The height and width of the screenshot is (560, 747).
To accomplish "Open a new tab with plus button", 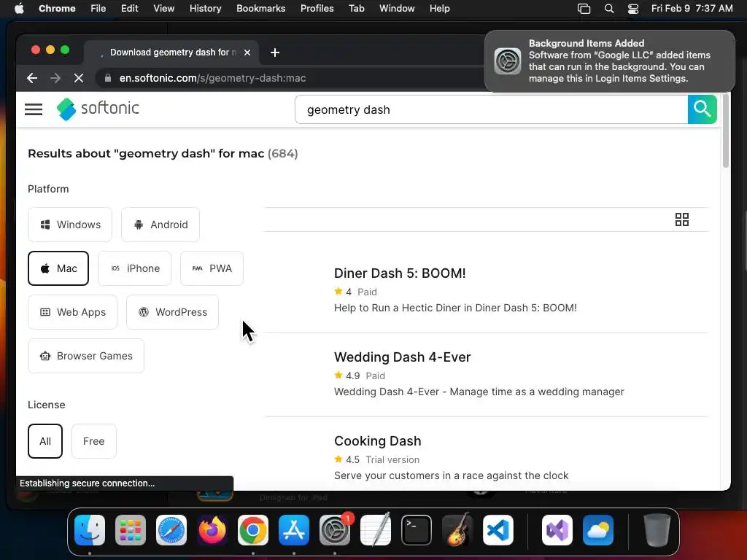I will [x=275, y=52].
